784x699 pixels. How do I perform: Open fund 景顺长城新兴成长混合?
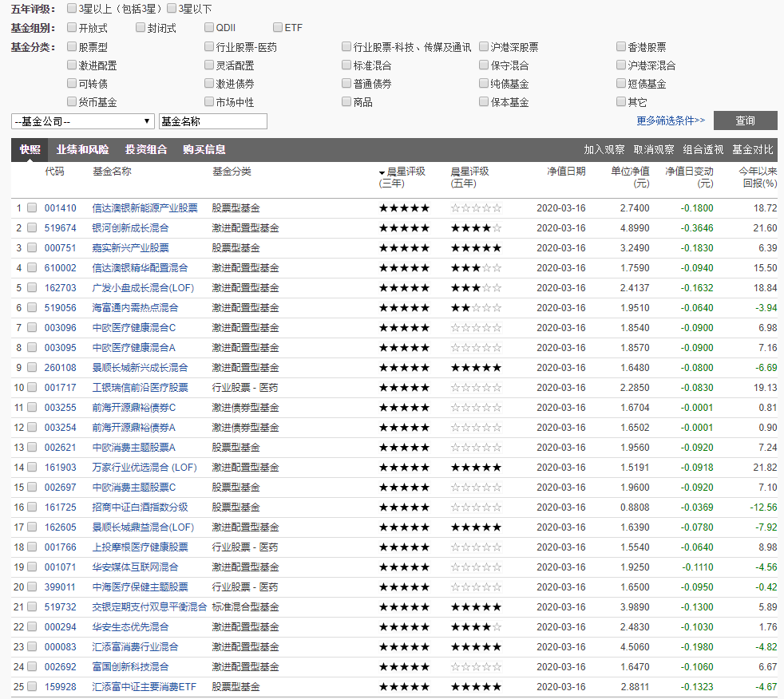click(x=140, y=368)
